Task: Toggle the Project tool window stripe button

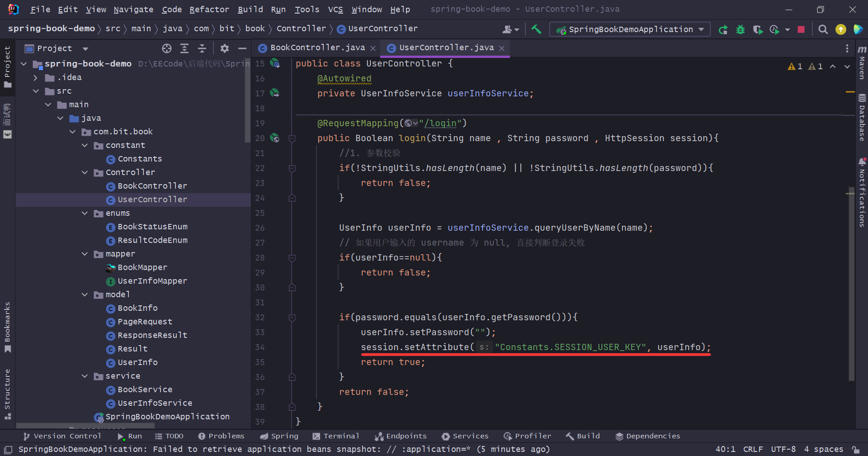Action: point(7,67)
